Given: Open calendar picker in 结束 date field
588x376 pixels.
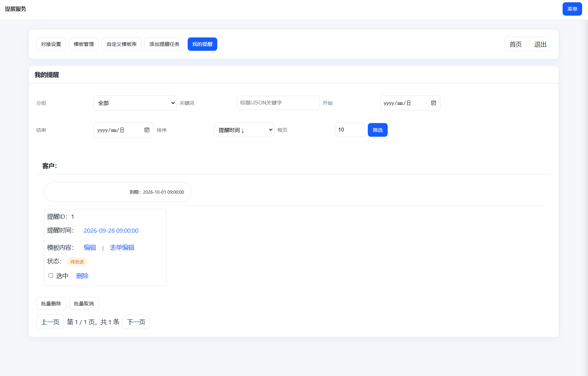Looking at the screenshot, I should pyautogui.click(x=147, y=130).
